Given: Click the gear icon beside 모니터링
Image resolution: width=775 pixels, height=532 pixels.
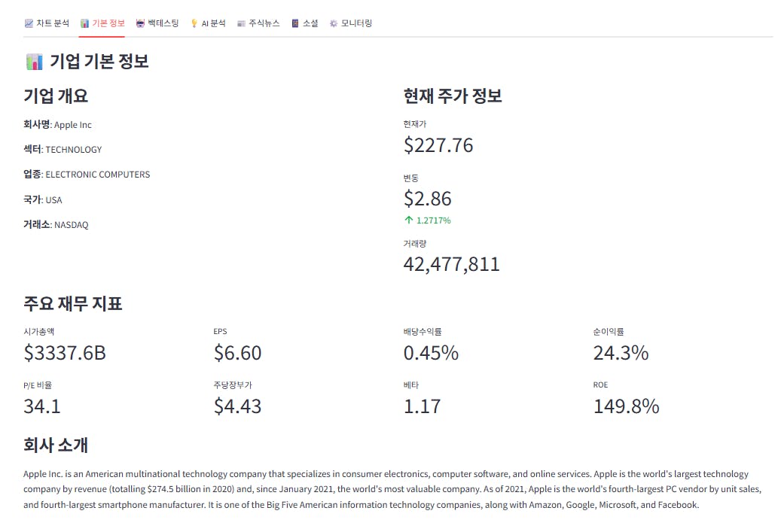Looking at the screenshot, I should click(x=334, y=23).
